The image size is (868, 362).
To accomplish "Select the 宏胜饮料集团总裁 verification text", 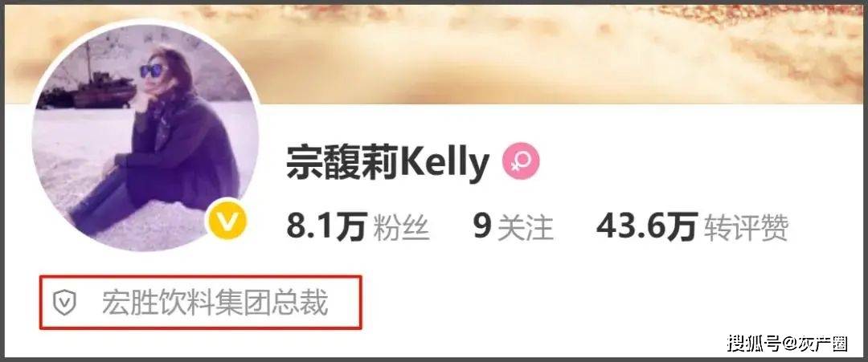I will click(x=215, y=303).
